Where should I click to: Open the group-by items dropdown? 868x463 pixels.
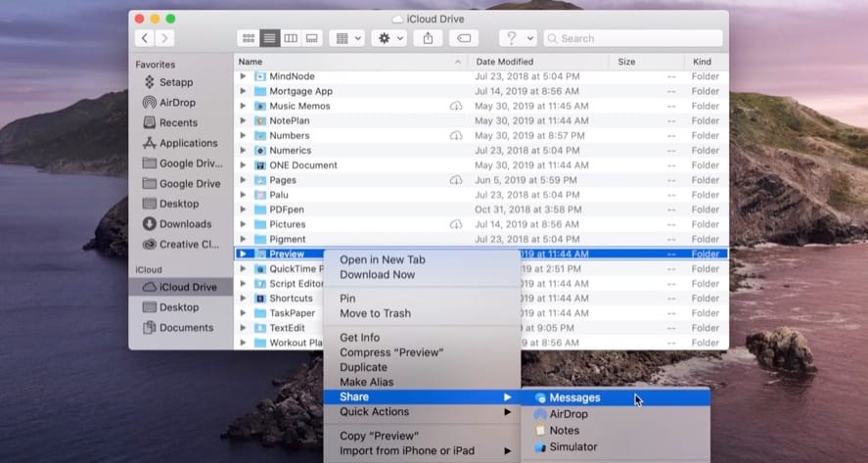[x=347, y=38]
